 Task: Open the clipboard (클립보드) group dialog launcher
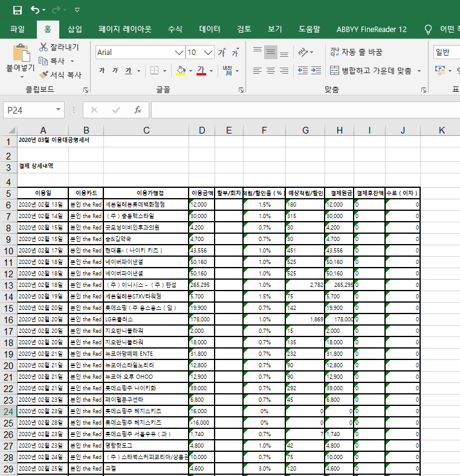(86, 90)
